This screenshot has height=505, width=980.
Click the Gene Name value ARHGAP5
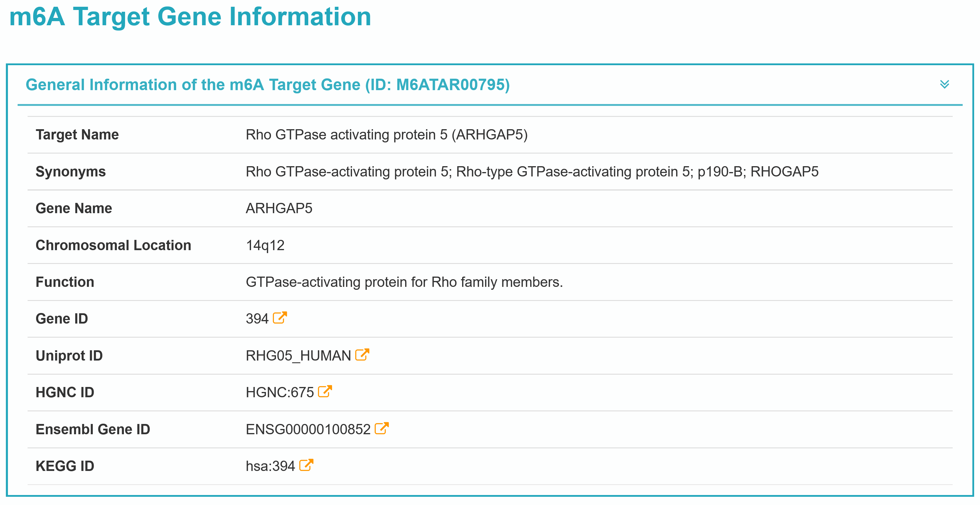[279, 208]
